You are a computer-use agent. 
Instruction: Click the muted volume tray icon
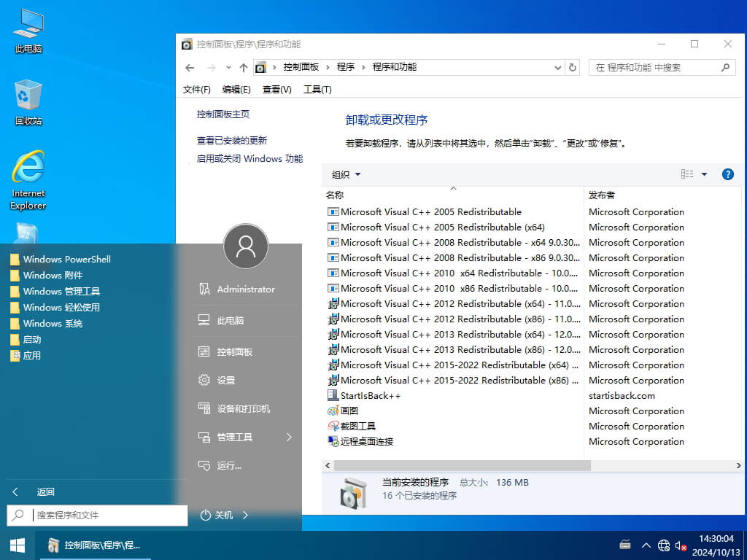[681, 545]
